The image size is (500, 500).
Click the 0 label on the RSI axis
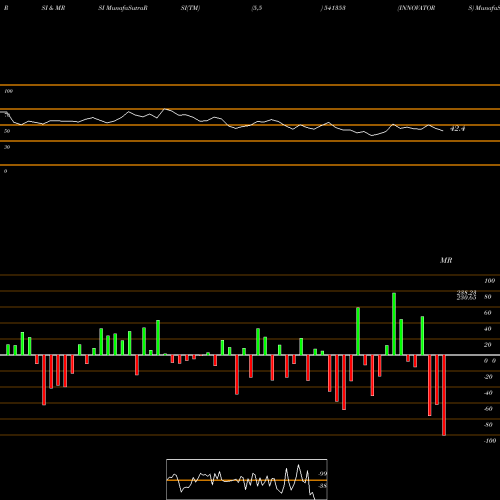click(5, 171)
